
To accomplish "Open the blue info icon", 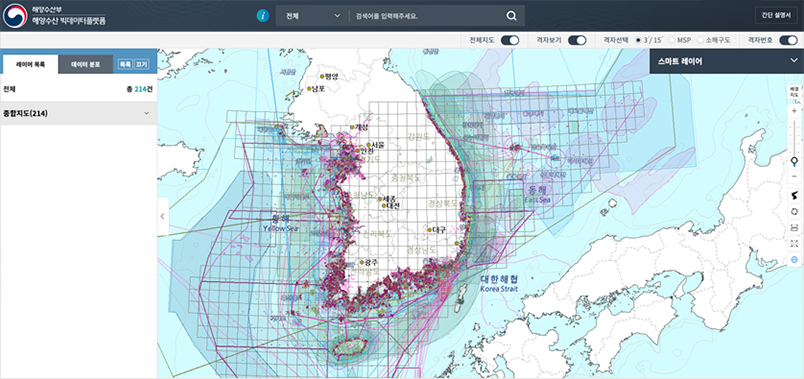I will [x=263, y=15].
